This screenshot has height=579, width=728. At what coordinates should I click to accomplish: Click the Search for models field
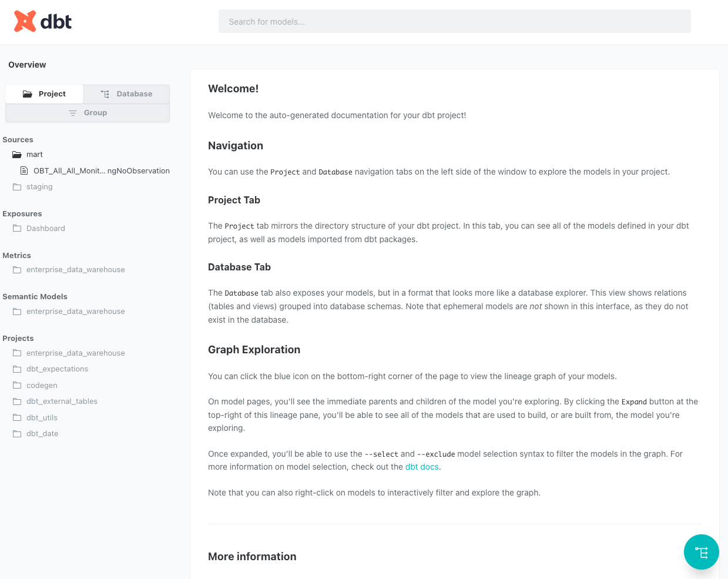454,22
